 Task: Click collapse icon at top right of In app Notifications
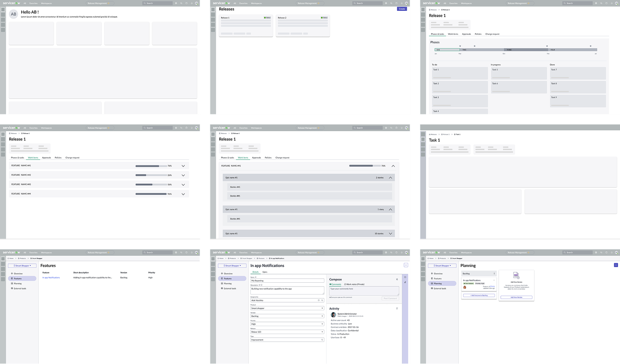point(406,265)
